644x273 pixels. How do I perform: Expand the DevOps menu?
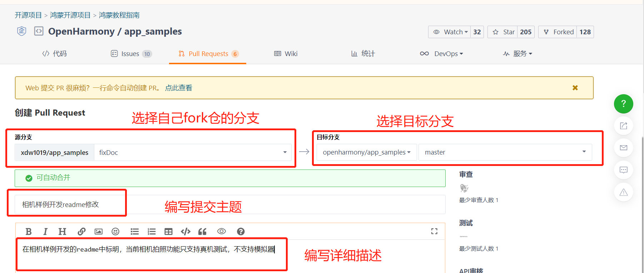pos(442,54)
